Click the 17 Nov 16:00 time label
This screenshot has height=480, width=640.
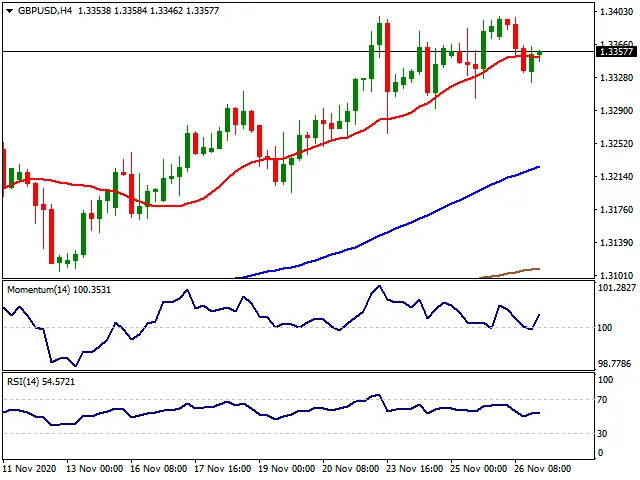[x=222, y=469]
